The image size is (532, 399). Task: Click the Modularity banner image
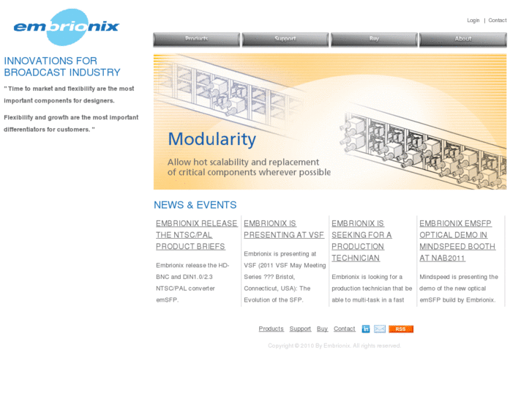330,122
